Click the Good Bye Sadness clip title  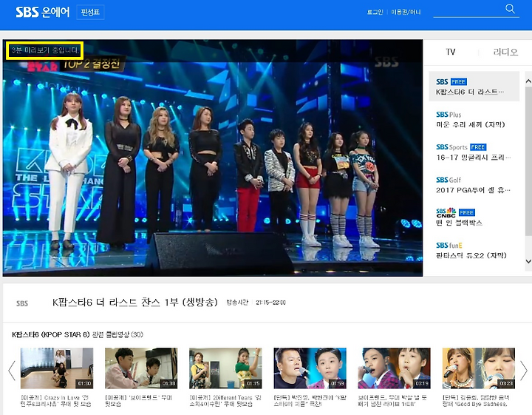point(476,401)
